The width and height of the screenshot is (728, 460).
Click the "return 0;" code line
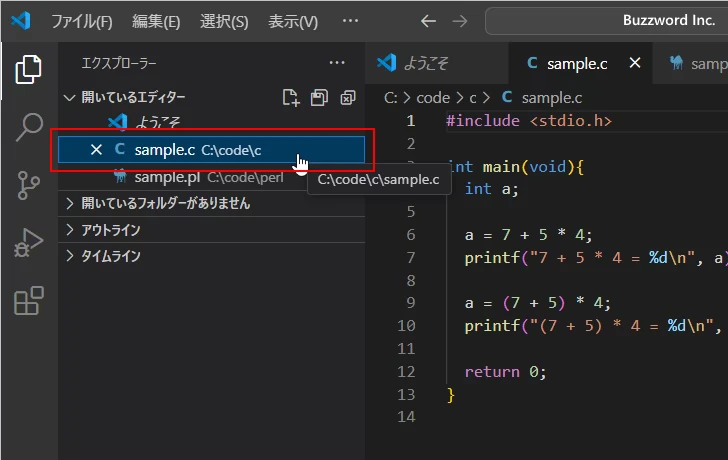point(506,372)
